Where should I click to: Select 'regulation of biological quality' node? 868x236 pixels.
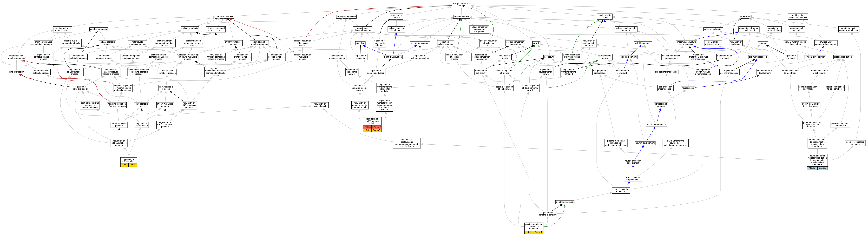coord(319,105)
